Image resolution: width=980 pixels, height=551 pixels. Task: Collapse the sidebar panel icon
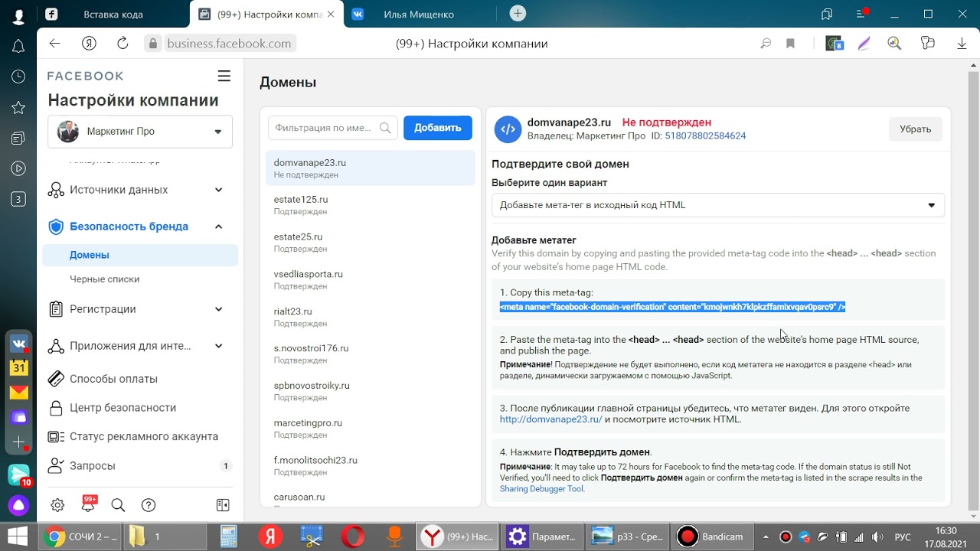click(x=223, y=505)
